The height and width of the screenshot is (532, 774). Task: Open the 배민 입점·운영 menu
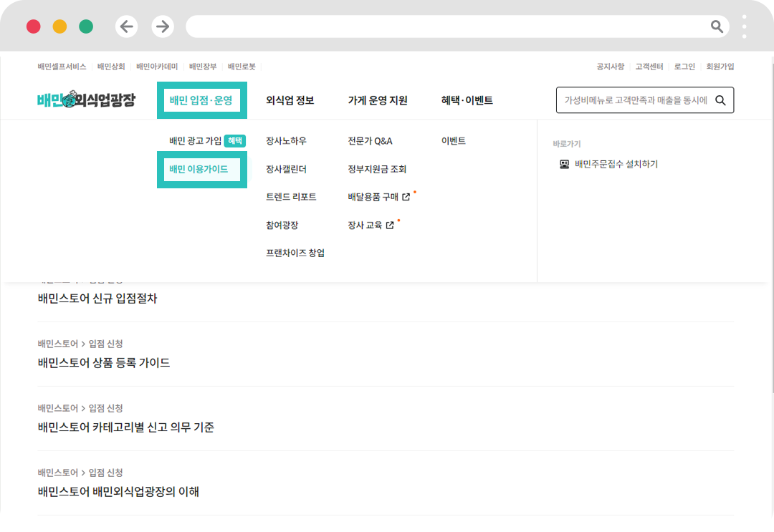pyautogui.click(x=201, y=100)
